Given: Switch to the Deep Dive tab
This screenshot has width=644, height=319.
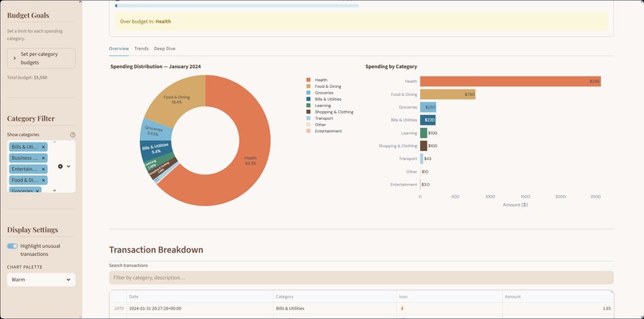Looking at the screenshot, I should (165, 49).
